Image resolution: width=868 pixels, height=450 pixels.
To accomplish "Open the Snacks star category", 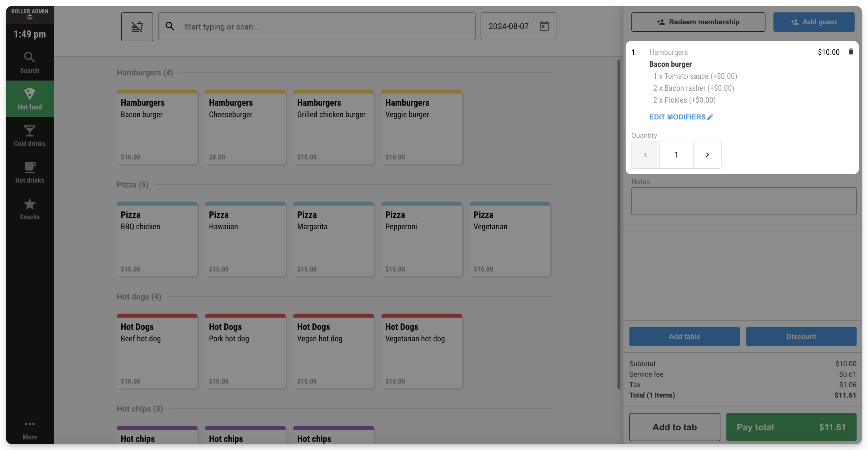I will [30, 209].
